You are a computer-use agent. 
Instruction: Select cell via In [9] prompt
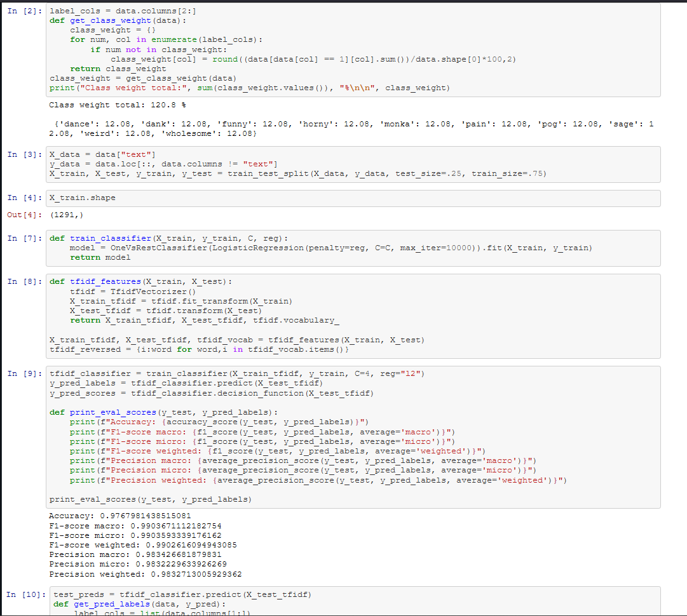25,373
